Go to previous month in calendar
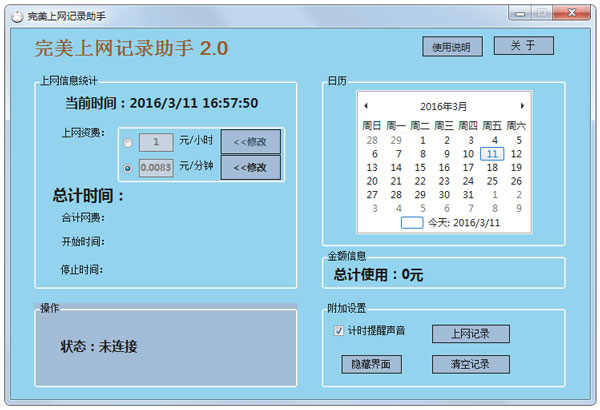The width and height of the screenshot is (600, 410). (x=366, y=106)
